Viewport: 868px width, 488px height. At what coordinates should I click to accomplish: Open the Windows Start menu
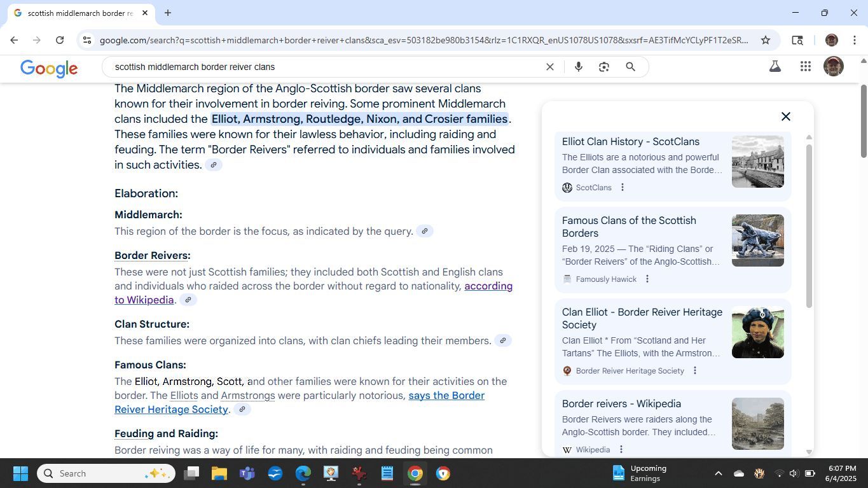point(20,473)
